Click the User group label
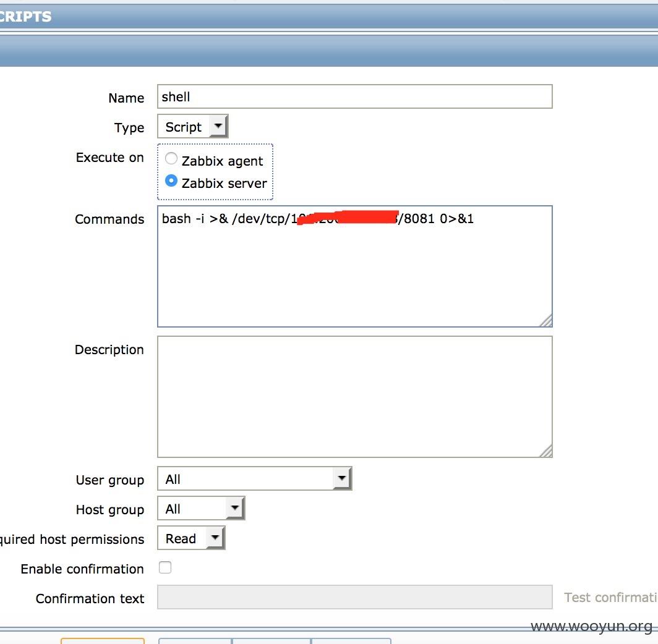Screen dimensions: 658x644 [x=110, y=480]
